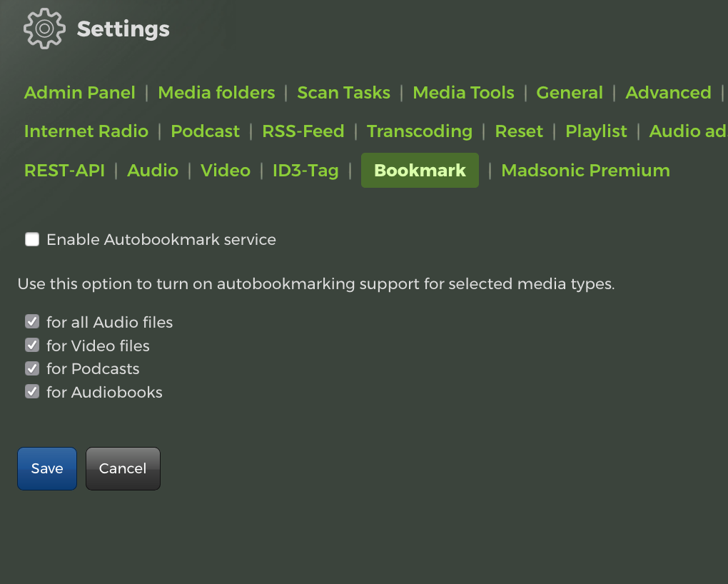Toggle the Video files checkbox
Image resolution: width=728 pixels, height=584 pixels.
pos(32,346)
